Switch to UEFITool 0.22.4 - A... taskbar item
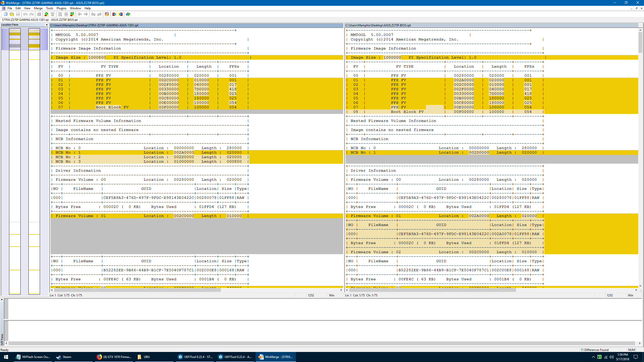 click(x=235, y=357)
